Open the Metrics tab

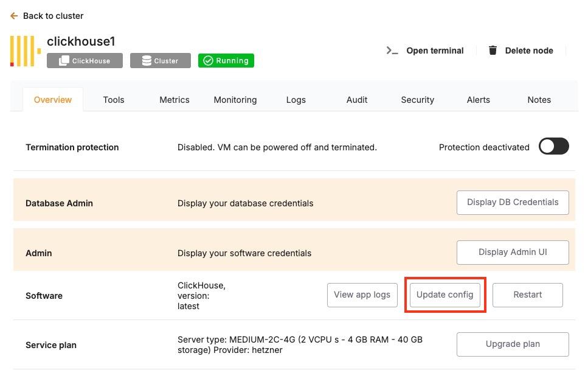[175, 100]
